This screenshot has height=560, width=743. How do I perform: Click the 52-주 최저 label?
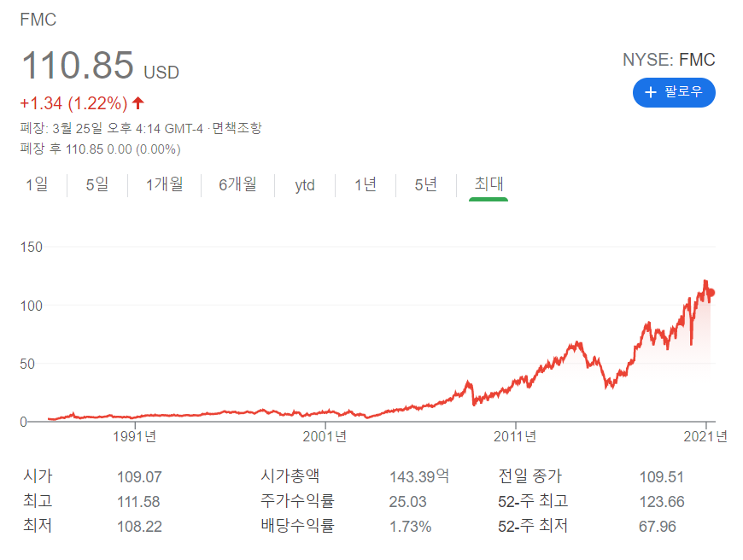tap(533, 525)
